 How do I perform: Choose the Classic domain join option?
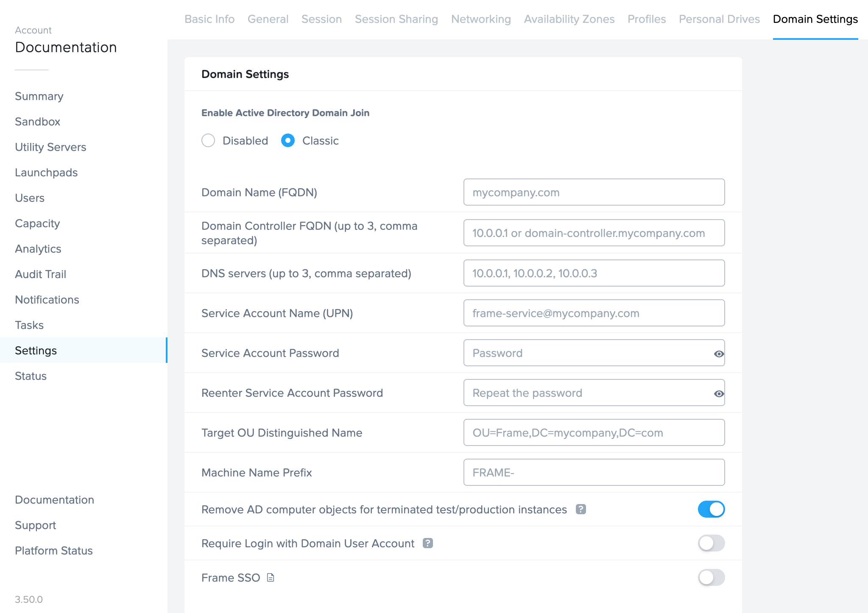click(x=288, y=140)
